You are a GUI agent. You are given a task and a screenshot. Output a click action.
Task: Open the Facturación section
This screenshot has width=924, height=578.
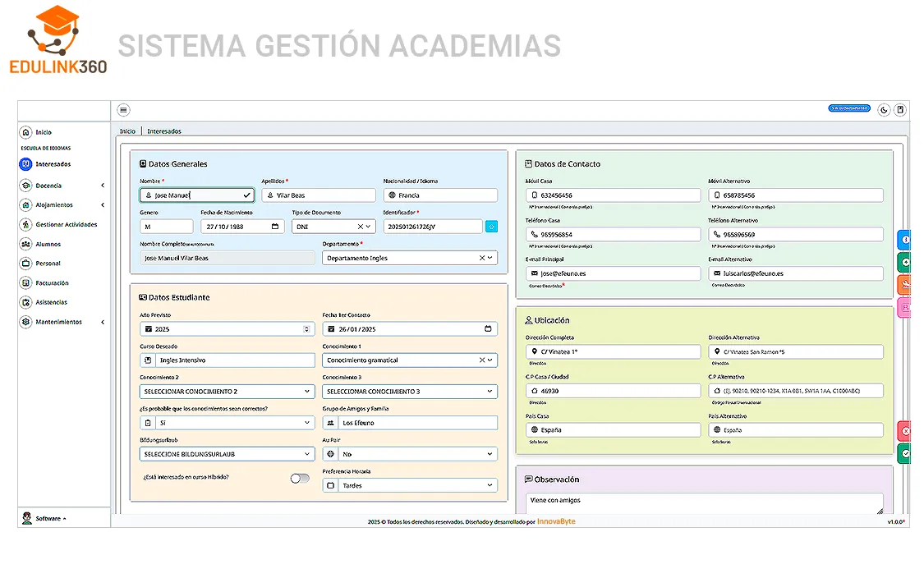pos(44,282)
